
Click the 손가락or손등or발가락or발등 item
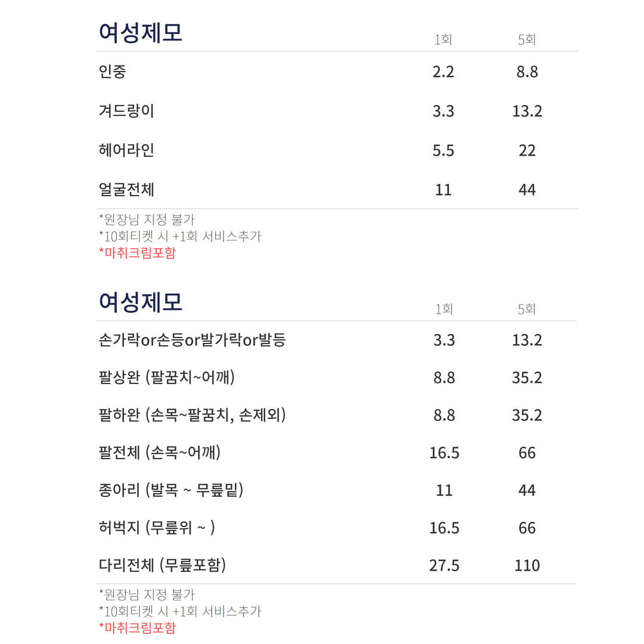(192, 340)
